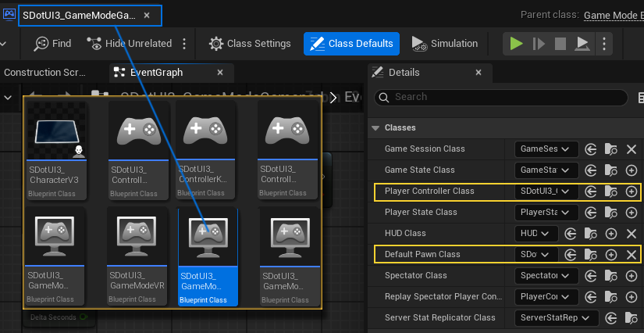Use selected asset for Player Controller Class
This screenshot has height=333, width=644.
(x=591, y=191)
